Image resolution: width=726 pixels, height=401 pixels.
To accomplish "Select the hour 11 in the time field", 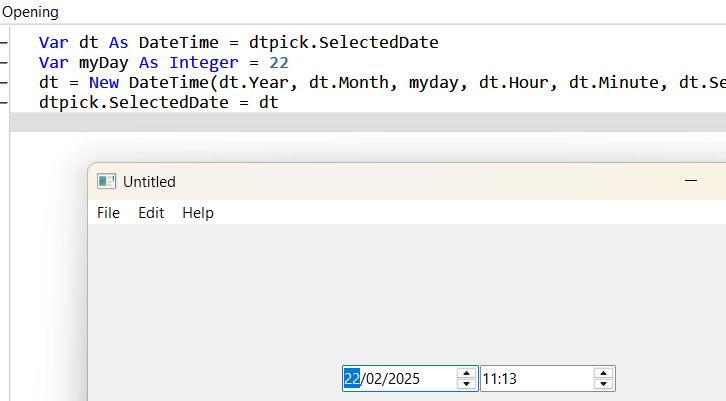I will point(490,379).
